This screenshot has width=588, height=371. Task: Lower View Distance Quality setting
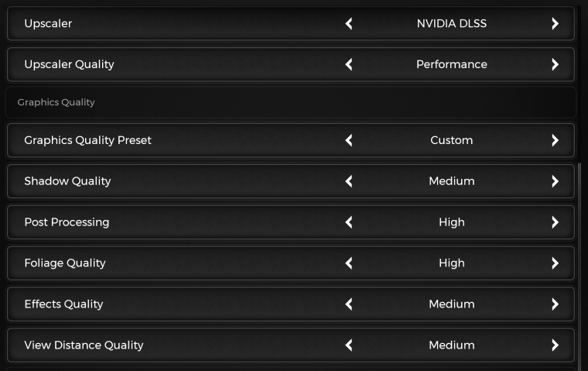click(349, 345)
